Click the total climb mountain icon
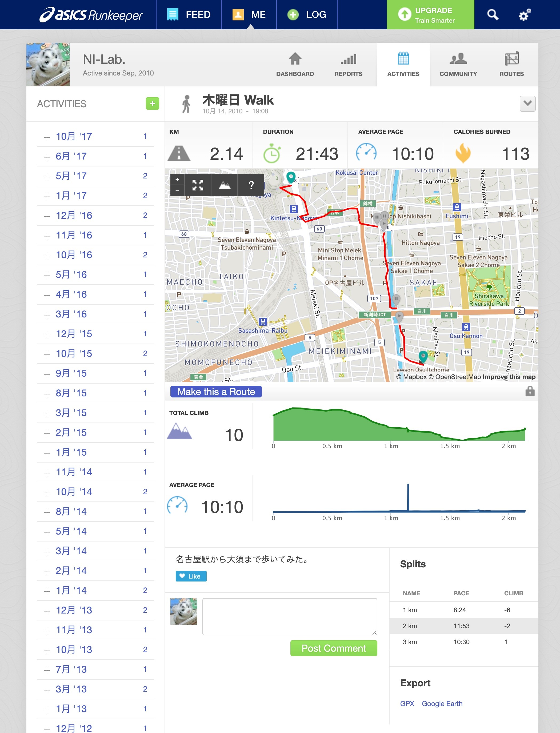Viewport: 560px width, 733px height. pos(179,431)
